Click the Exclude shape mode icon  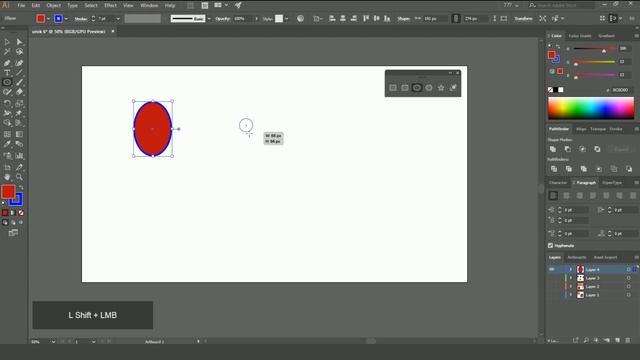(597, 149)
